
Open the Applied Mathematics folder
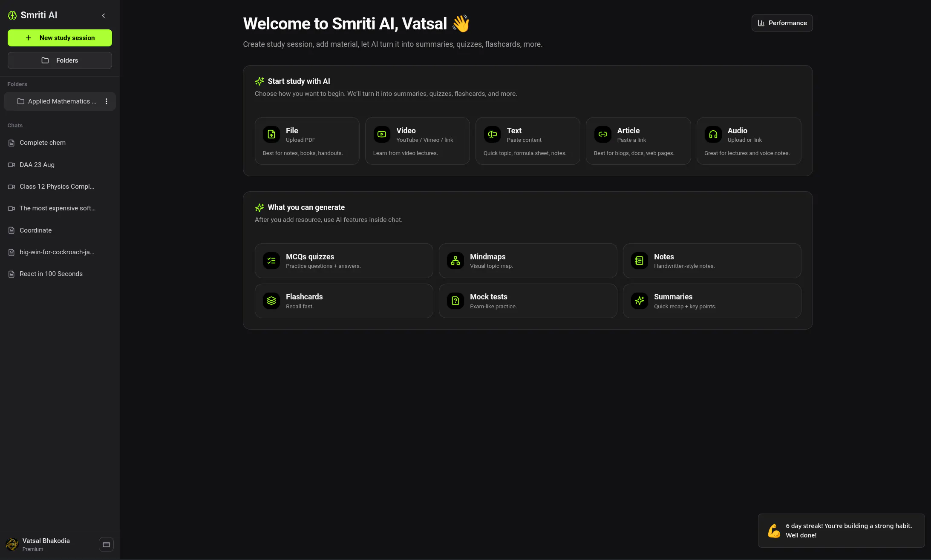point(60,101)
